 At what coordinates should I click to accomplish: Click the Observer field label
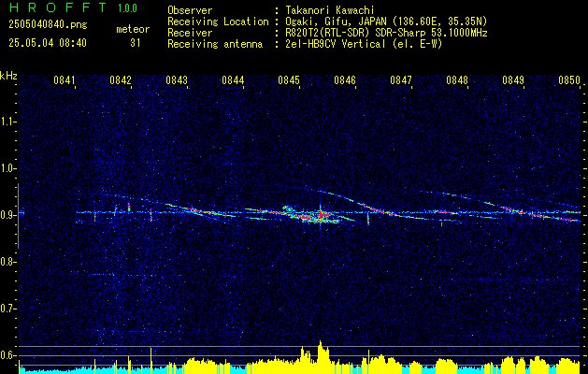tap(190, 10)
